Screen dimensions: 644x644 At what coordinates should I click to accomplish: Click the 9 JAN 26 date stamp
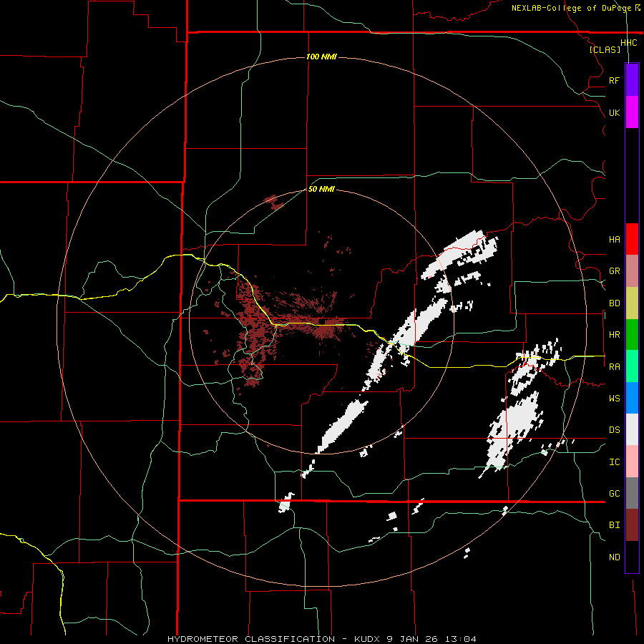tap(412, 639)
